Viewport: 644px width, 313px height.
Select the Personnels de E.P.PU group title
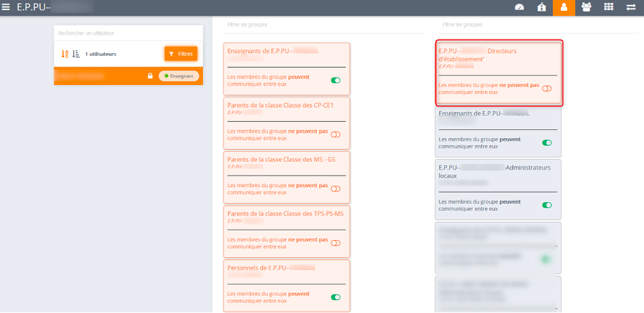pos(271,268)
